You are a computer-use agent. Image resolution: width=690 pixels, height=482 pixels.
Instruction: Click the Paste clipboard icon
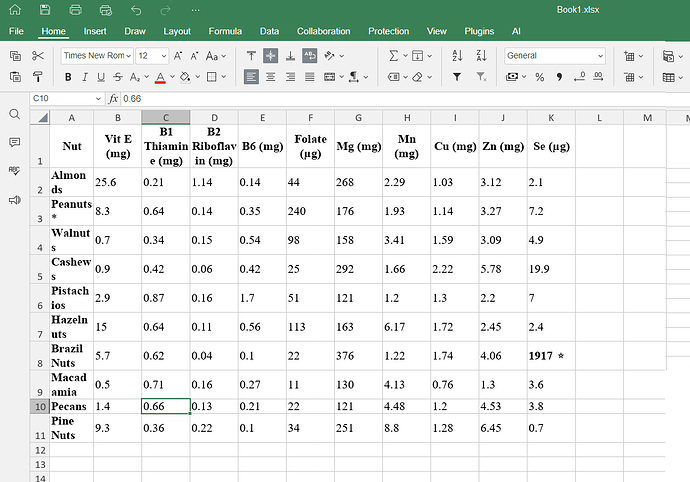[15, 77]
